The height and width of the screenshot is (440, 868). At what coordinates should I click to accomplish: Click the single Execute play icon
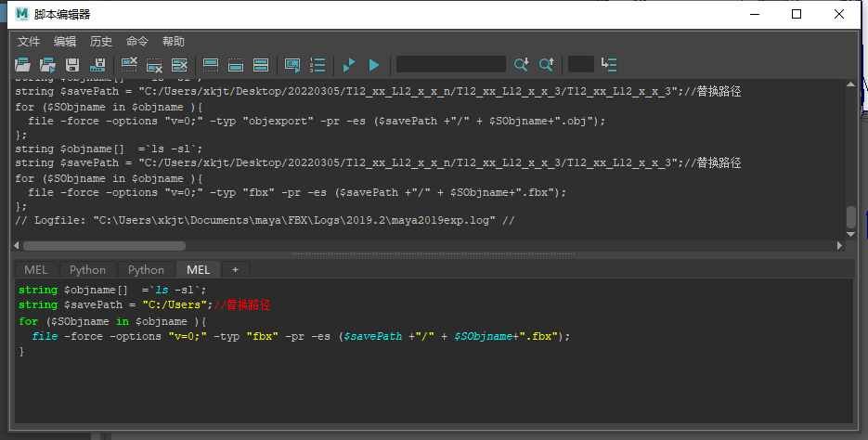(374, 65)
